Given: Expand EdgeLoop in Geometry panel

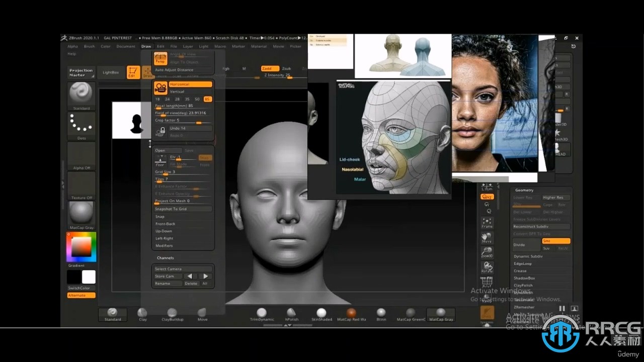Looking at the screenshot, I should click(x=522, y=263).
